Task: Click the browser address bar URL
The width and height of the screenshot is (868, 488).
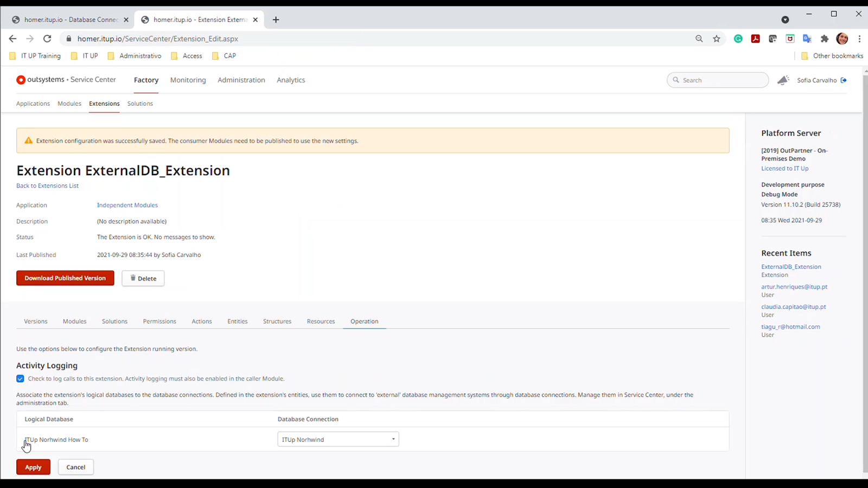Action: (x=158, y=38)
